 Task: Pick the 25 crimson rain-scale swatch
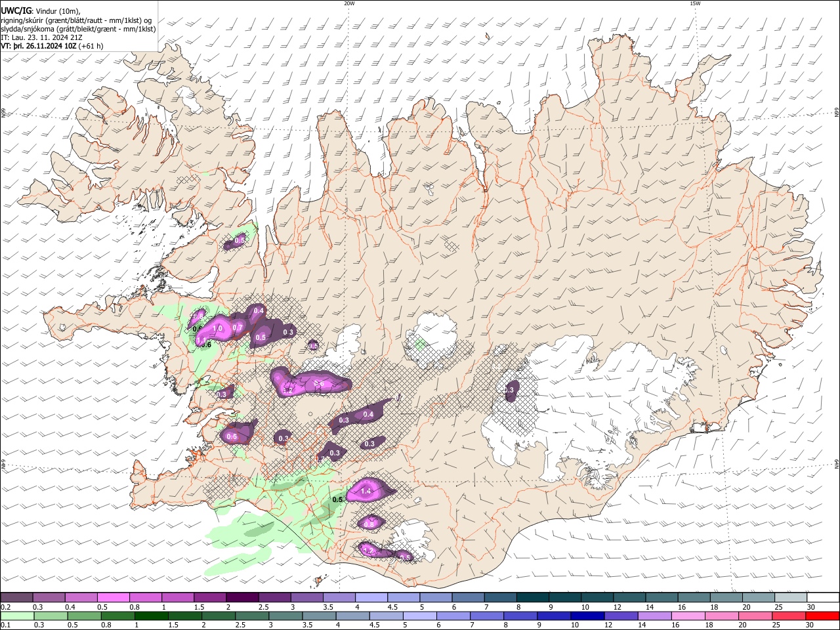click(789, 616)
